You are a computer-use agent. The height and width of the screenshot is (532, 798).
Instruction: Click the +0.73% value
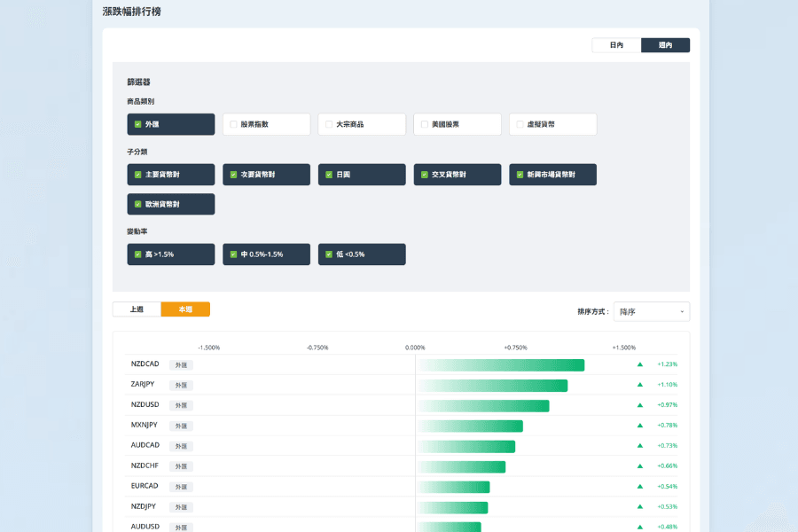pyautogui.click(x=667, y=446)
